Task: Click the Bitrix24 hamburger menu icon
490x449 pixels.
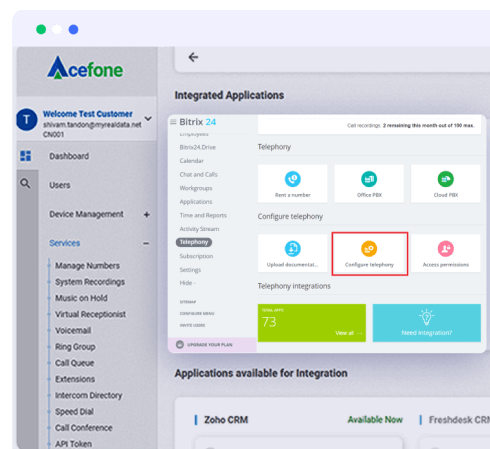Action: 173,122
